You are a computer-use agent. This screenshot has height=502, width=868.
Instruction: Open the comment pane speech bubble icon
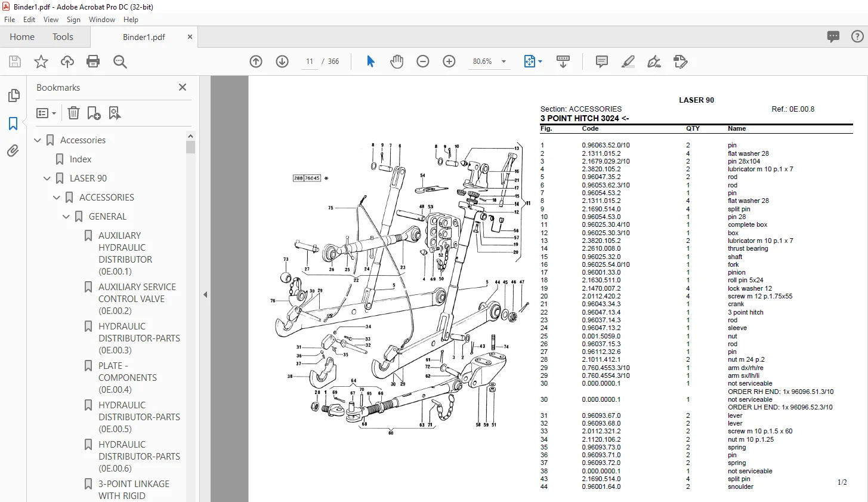click(833, 36)
